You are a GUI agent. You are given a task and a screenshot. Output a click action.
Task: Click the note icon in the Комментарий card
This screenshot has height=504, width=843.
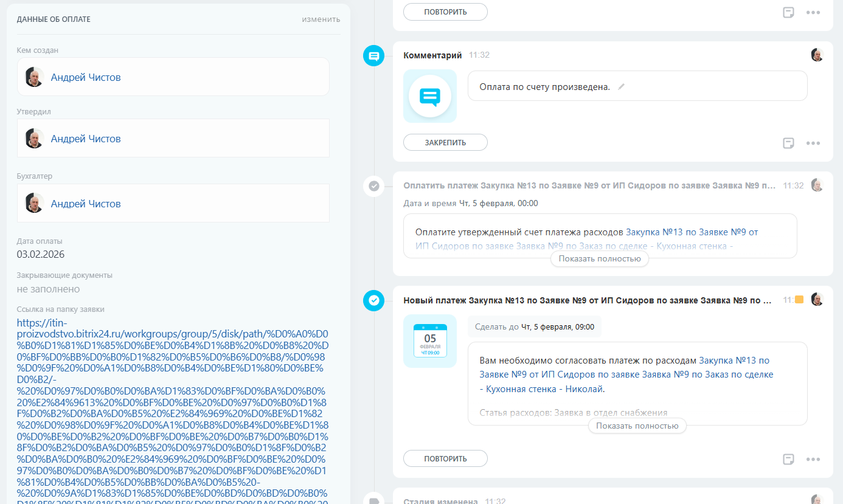[x=788, y=143]
